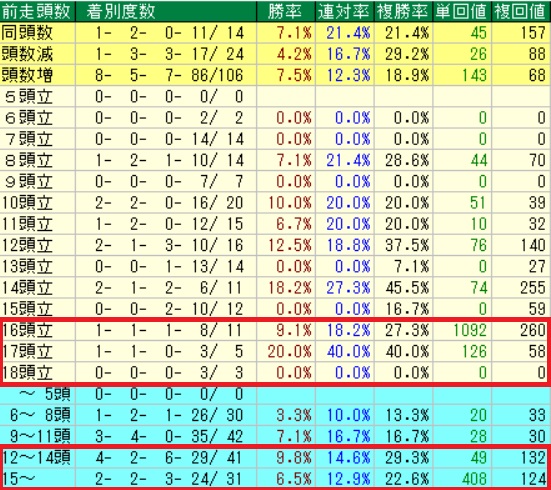Select the 頭数減 row label
The height and width of the screenshot is (490, 551).
(x=27, y=54)
